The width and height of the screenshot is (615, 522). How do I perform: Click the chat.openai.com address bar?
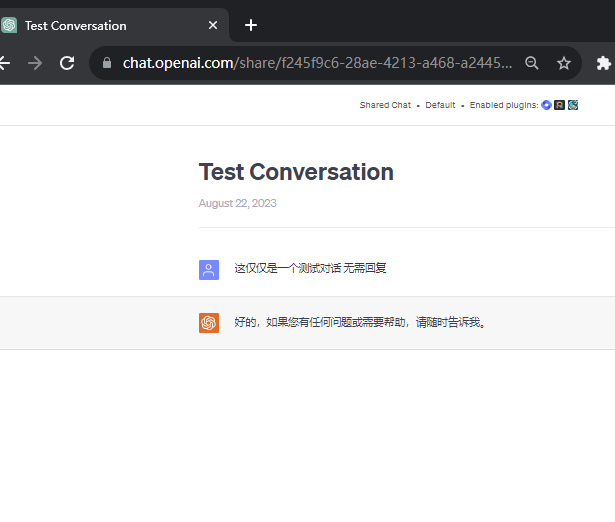(316, 63)
